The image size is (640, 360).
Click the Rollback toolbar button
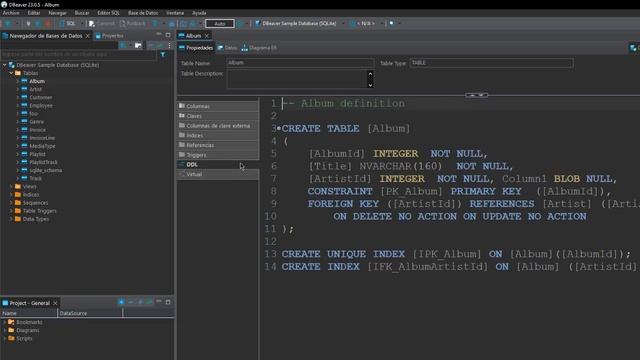click(133, 24)
